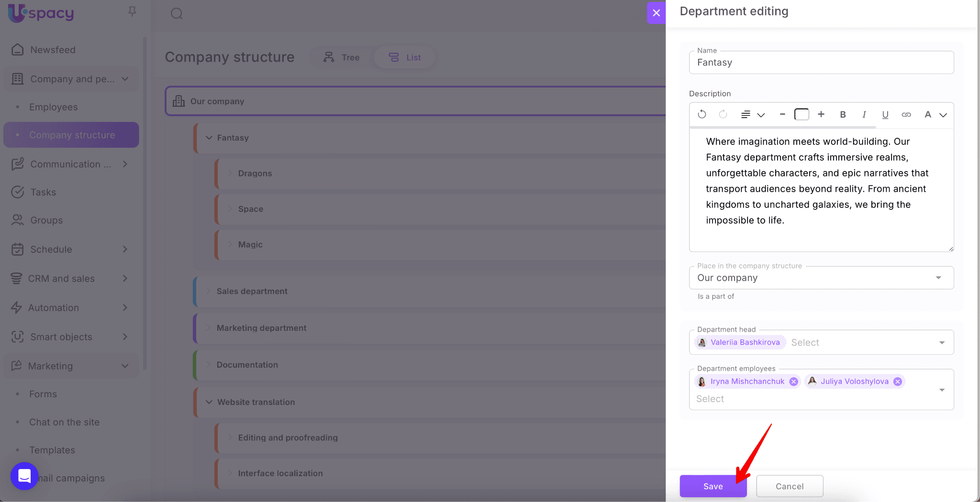Toggle bold formatting in description editor

coord(843,115)
